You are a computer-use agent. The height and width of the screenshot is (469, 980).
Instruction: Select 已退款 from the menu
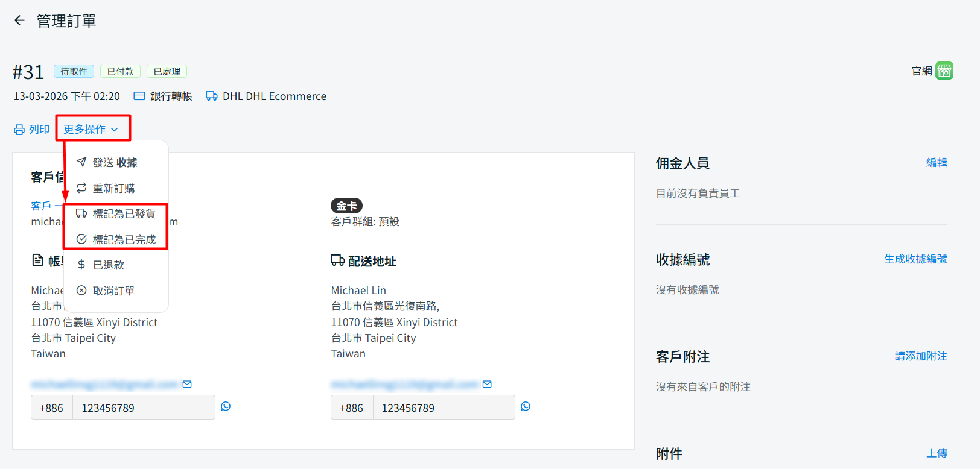point(109,265)
